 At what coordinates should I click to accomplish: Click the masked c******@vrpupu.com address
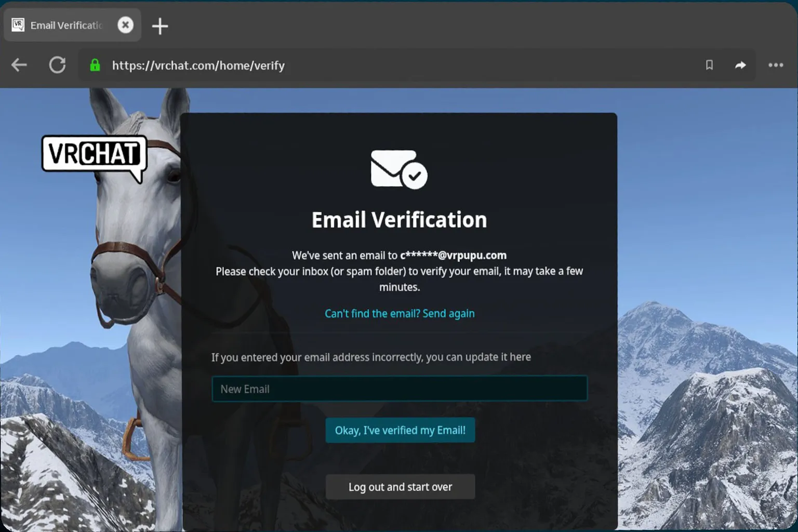tap(453, 255)
